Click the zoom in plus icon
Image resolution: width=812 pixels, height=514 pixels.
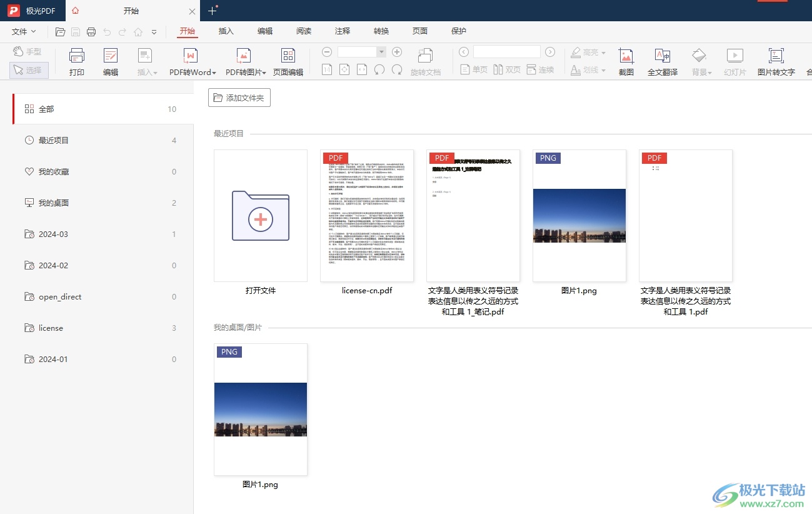click(x=397, y=52)
